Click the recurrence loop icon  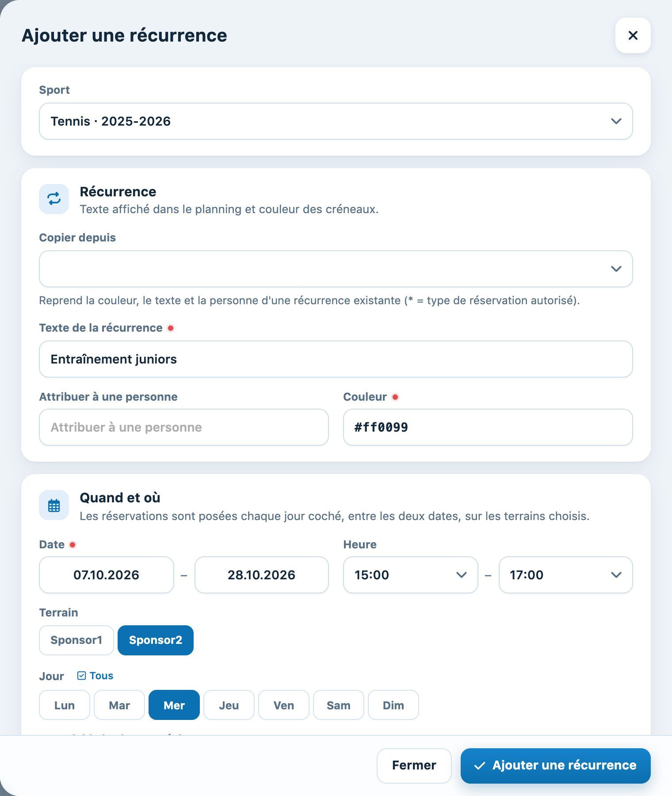(54, 199)
